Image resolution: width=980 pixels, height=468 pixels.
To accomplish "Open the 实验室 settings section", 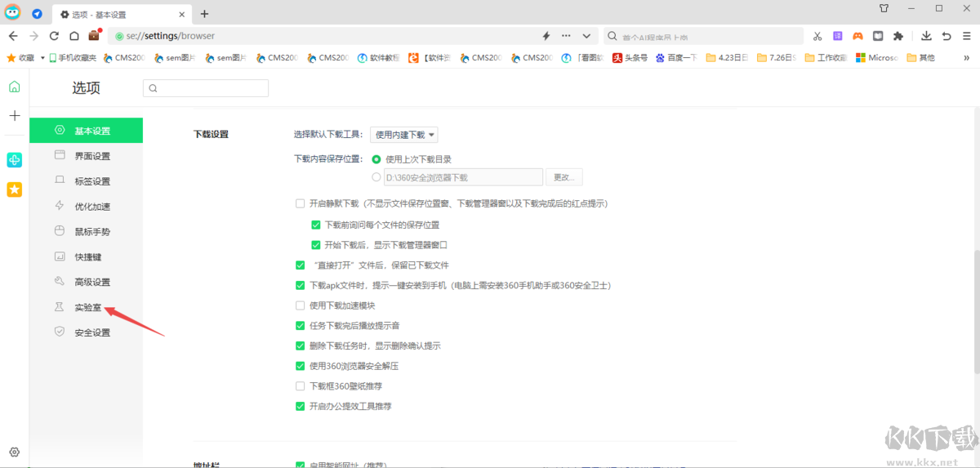I will (87, 308).
